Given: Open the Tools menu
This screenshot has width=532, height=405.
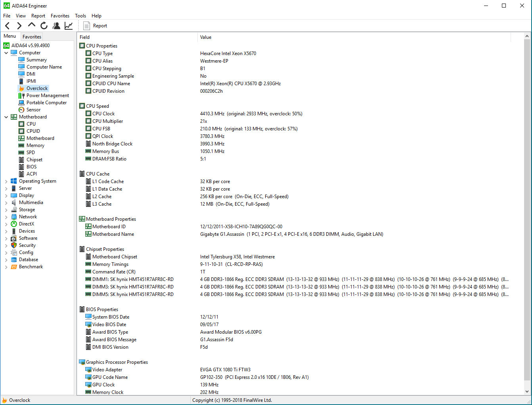Looking at the screenshot, I should tap(80, 16).
